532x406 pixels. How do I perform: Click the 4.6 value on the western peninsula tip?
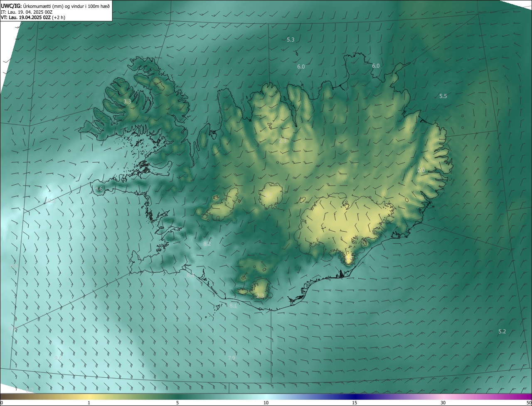coord(99,188)
